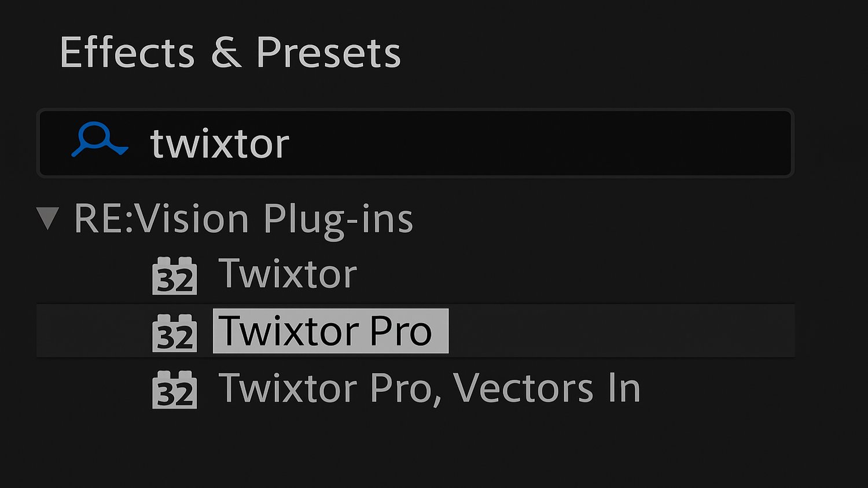Click the blank right side of the Twixtor row

(579, 274)
